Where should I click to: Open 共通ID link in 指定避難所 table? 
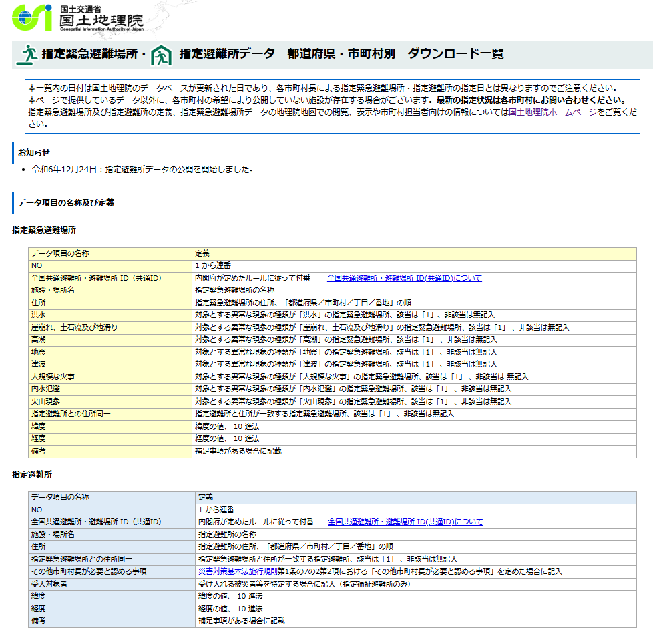[405, 522]
